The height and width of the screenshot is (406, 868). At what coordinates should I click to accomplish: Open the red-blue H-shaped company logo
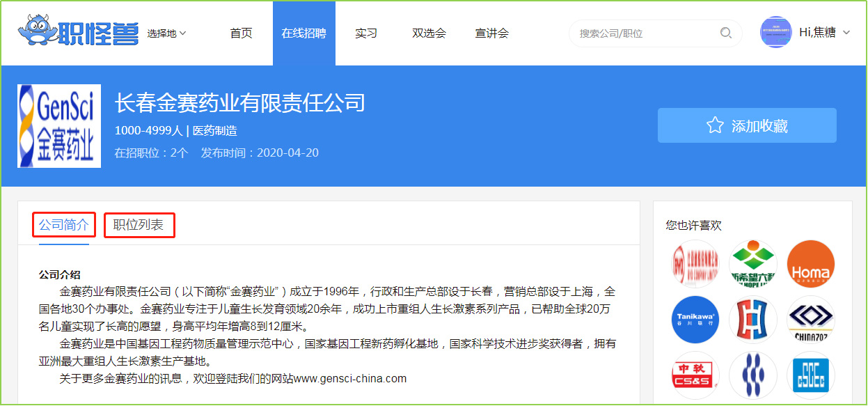click(x=752, y=320)
